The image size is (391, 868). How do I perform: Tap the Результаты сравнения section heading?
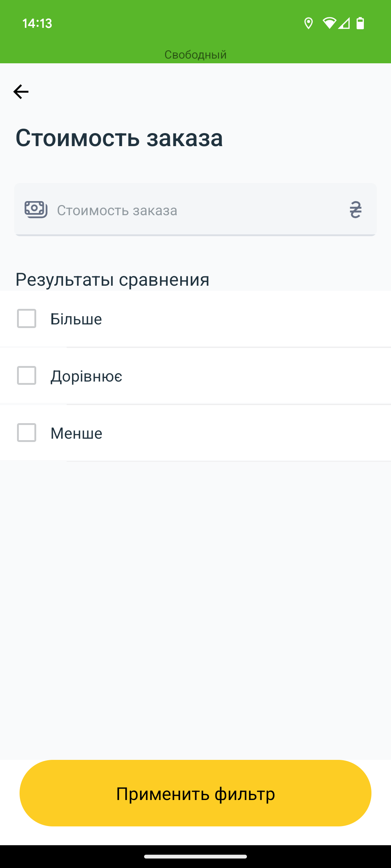click(x=113, y=280)
